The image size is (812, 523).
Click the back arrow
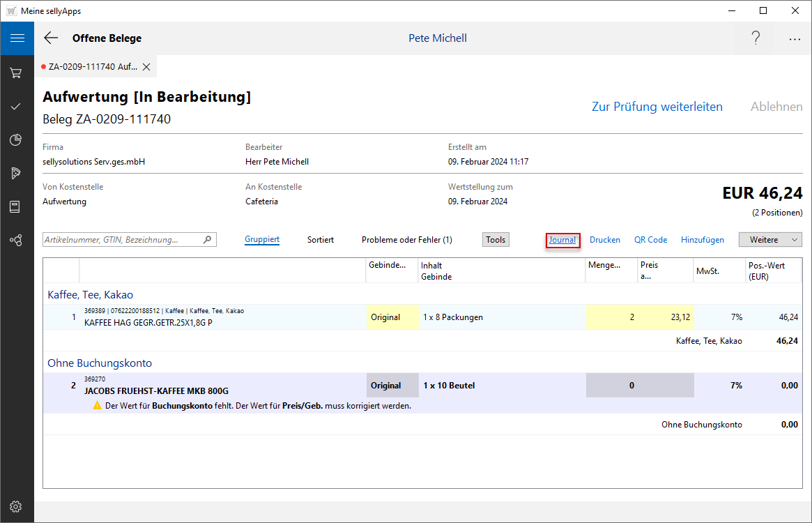tap(51, 38)
